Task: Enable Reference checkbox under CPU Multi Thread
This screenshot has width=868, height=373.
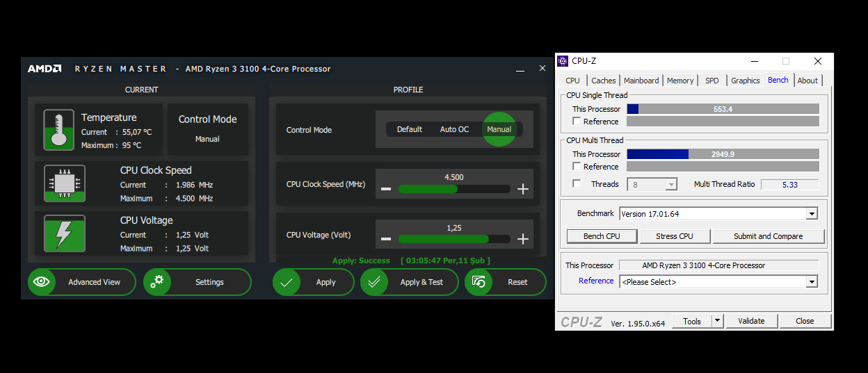Action: tap(577, 166)
